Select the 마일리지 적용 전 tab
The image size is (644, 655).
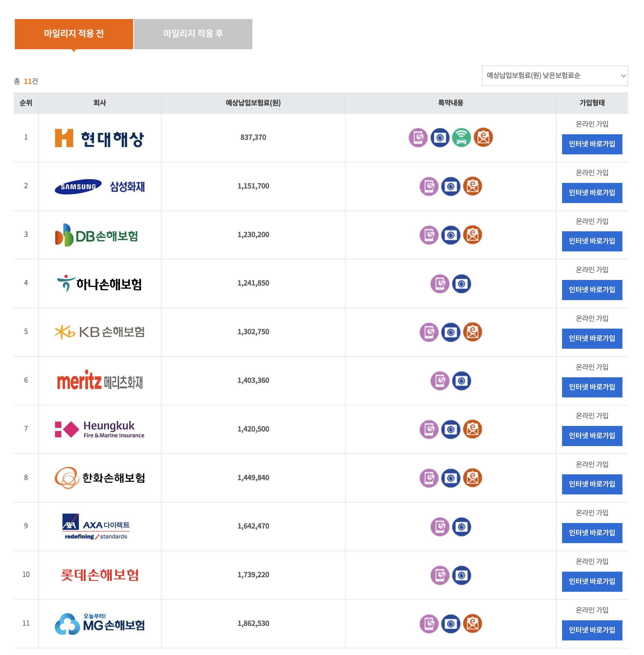[74, 34]
